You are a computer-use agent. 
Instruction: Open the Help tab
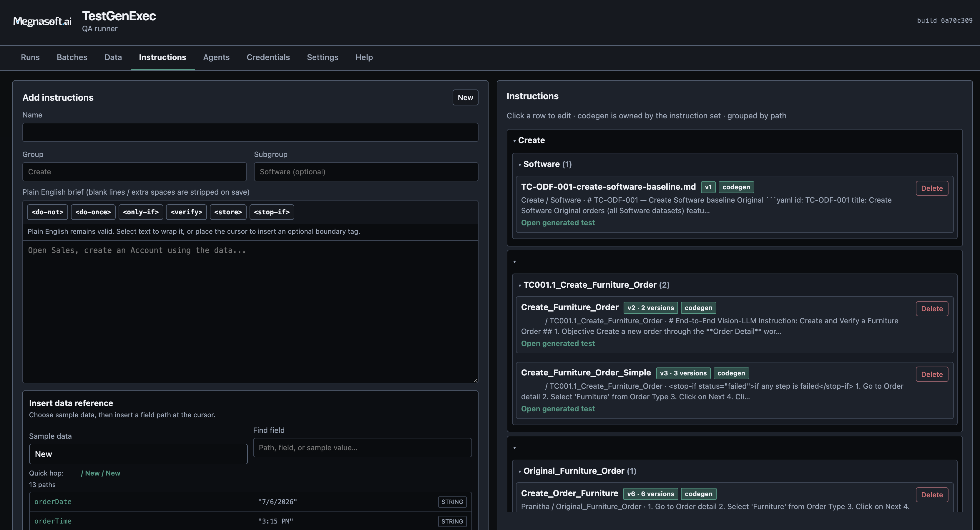[364, 57]
